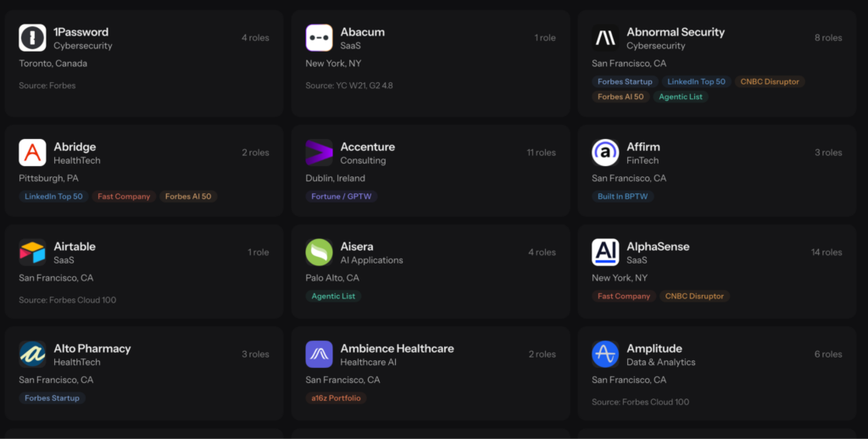Click '2 roles' on Abridge card
The height and width of the screenshot is (439, 868).
pos(255,153)
